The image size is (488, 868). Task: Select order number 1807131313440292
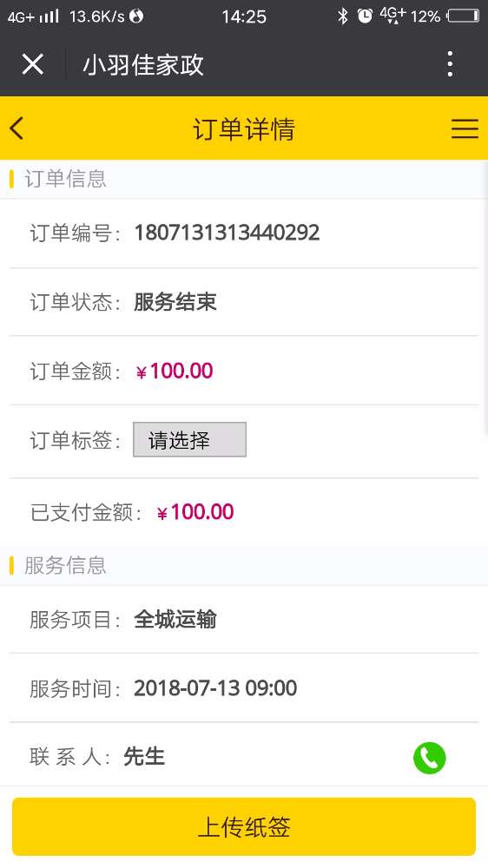pos(228,233)
